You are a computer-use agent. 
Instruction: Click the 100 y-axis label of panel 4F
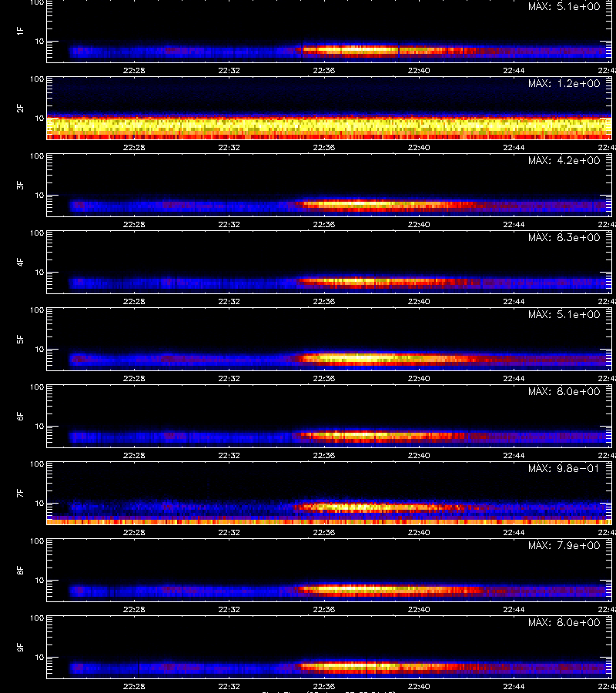(37, 233)
